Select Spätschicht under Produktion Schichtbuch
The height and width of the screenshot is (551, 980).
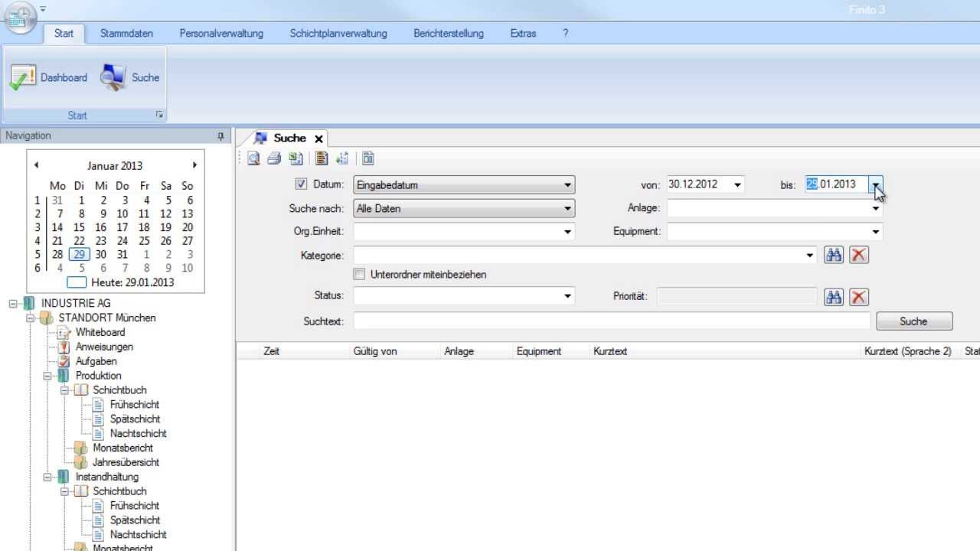[135, 419]
